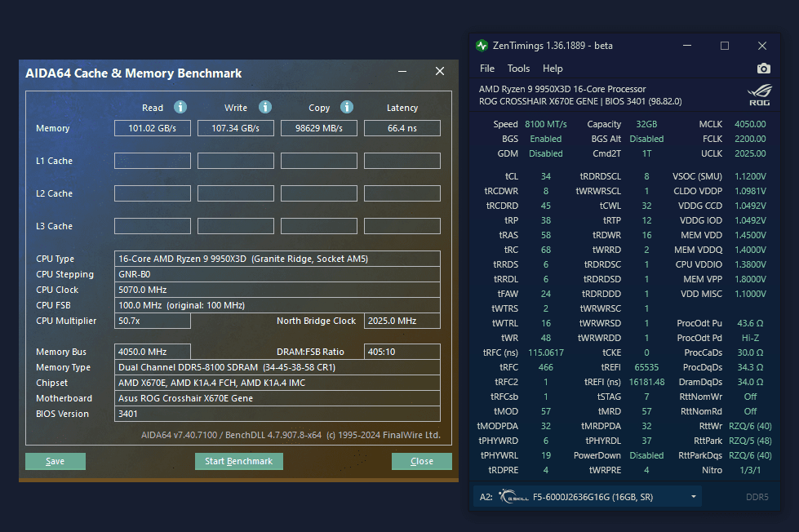Click MEM VDD value 1.4500V
Image resolution: width=799 pixels, height=532 pixels.
pos(750,235)
